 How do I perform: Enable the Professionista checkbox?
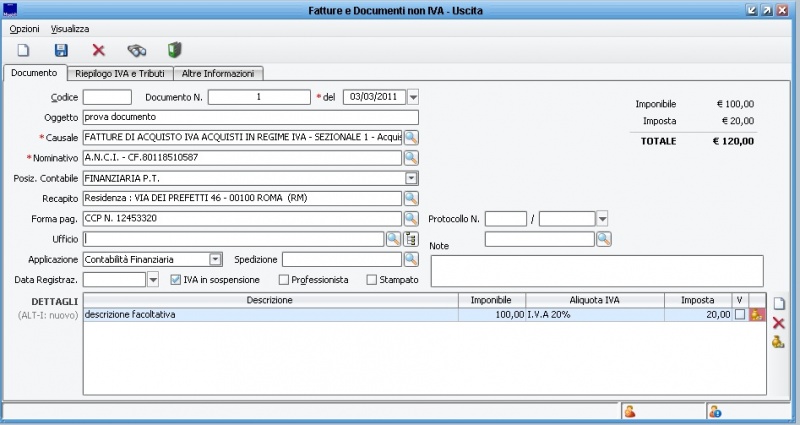(x=284, y=280)
